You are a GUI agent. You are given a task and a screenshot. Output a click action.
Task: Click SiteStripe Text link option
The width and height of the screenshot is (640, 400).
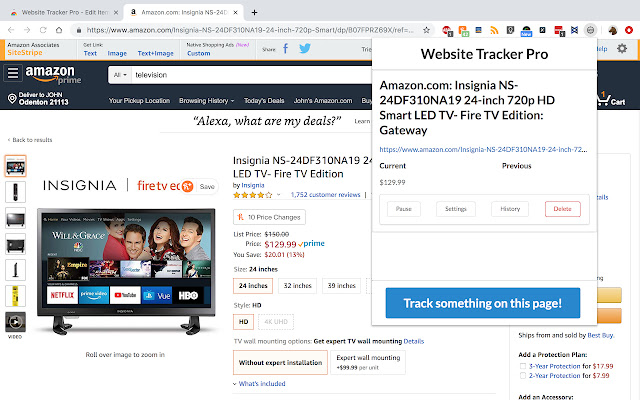click(90, 53)
